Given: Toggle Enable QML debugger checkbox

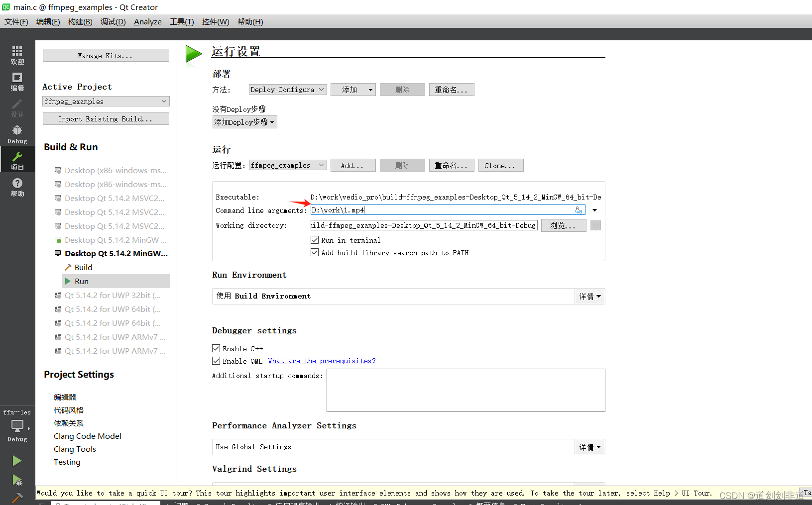Looking at the screenshot, I should click(x=216, y=361).
